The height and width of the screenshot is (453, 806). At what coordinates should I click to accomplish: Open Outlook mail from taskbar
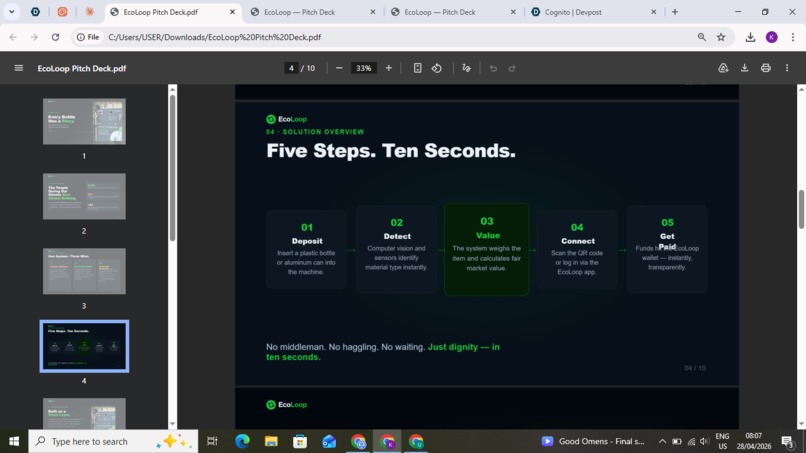click(329, 441)
